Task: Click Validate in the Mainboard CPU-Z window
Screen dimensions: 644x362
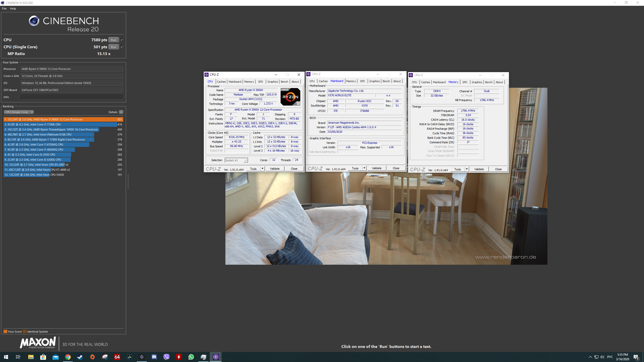Action: [376, 168]
